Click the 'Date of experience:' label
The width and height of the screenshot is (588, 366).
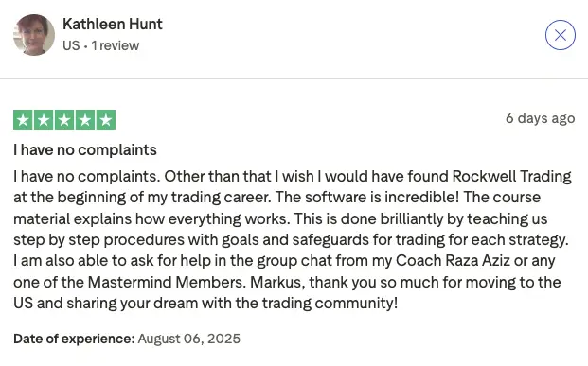(x=74, y=339)
